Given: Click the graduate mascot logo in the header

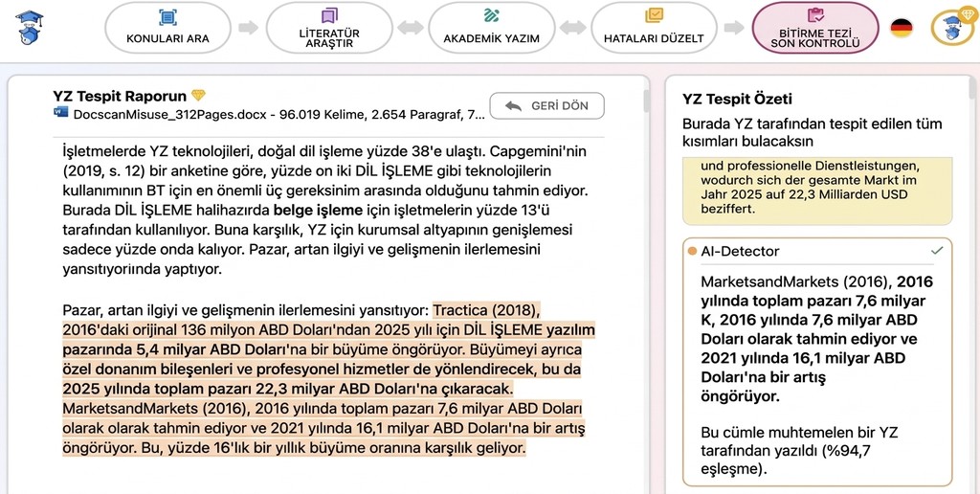Looking at the screenshot, I should tap(30, 27).
